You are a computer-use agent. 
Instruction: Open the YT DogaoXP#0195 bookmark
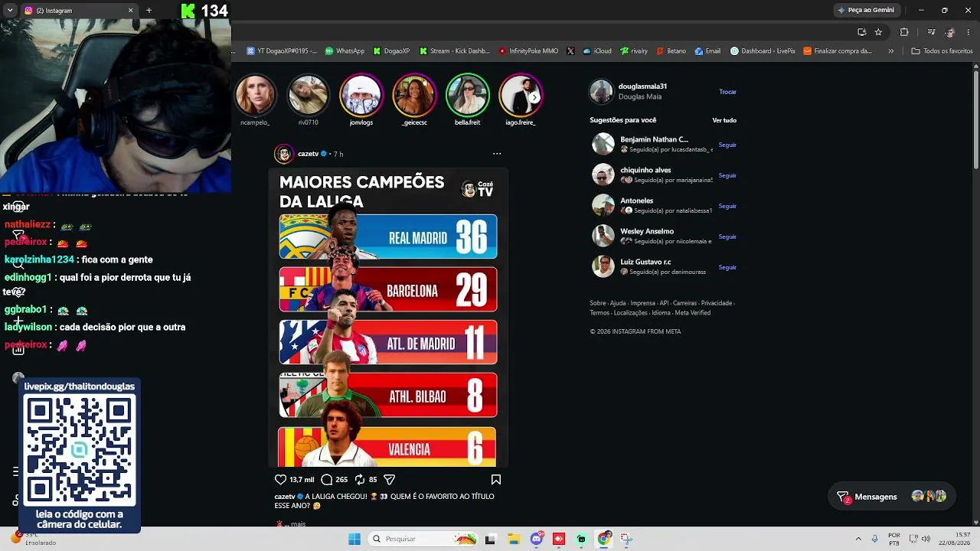tap(282, 51)
